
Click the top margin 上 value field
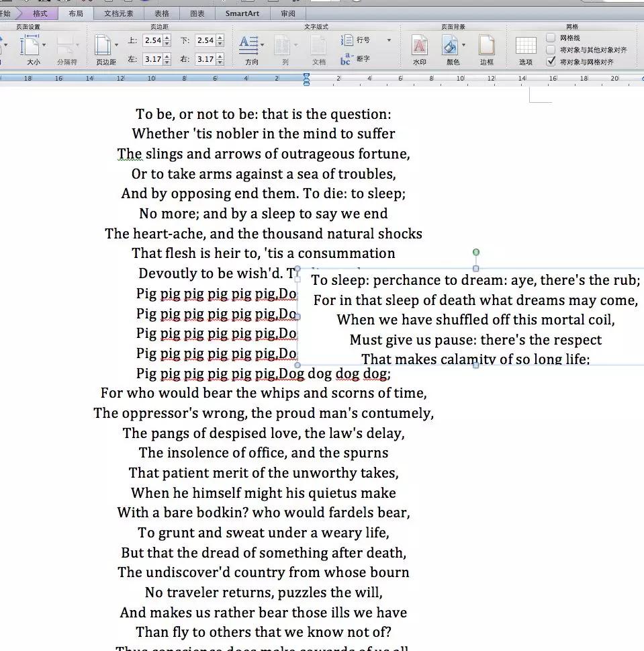[x=152, y=40]
